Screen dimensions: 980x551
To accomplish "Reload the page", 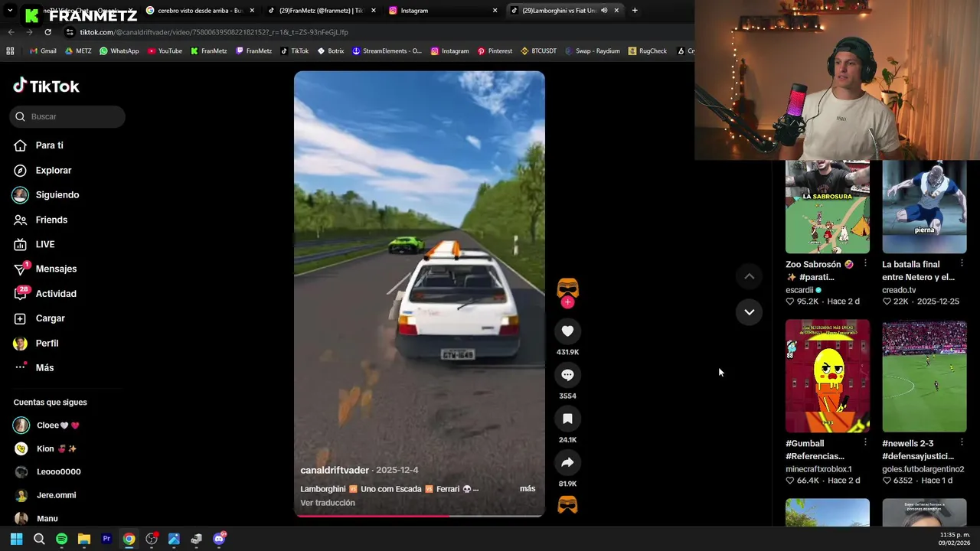I will (x=47, y=32).
